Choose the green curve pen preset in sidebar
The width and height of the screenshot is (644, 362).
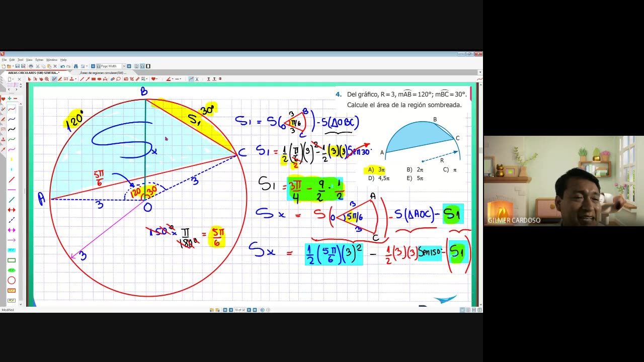pyautogui.click(x=12, y=139)
